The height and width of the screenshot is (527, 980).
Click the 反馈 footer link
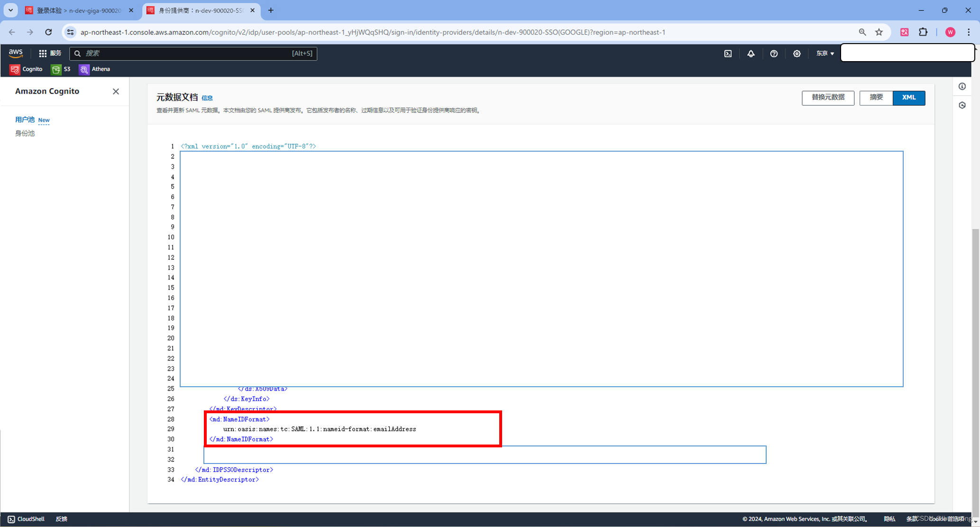pyautogui.click(x=62, y=519)
